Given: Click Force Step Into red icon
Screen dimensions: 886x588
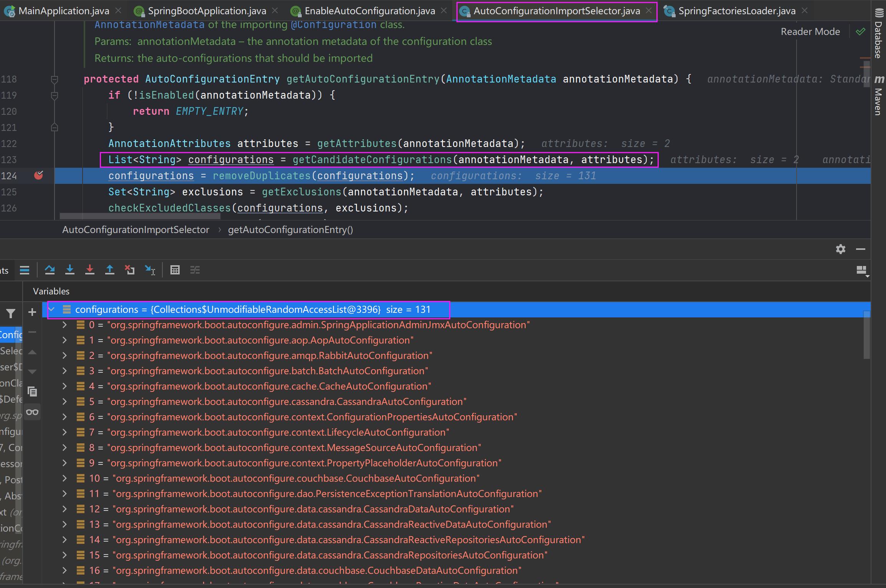Looking at the screenshot, I should (x=90, y=270).
